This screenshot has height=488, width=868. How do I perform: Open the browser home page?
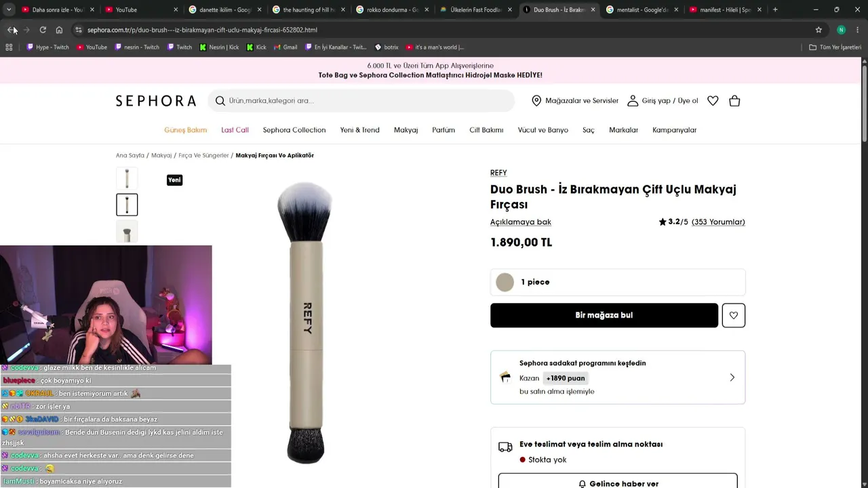[59, 30]
